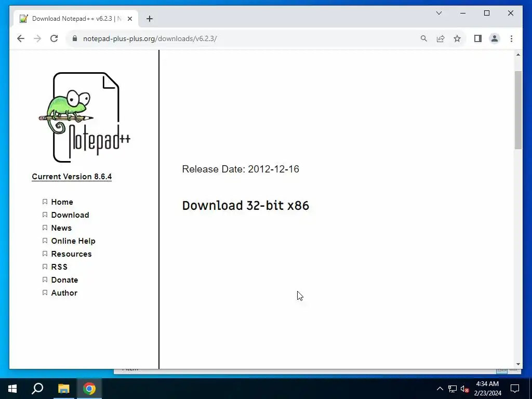Open the Online Help link
Screen dimensions: 532x399
(x=73, y=241)
